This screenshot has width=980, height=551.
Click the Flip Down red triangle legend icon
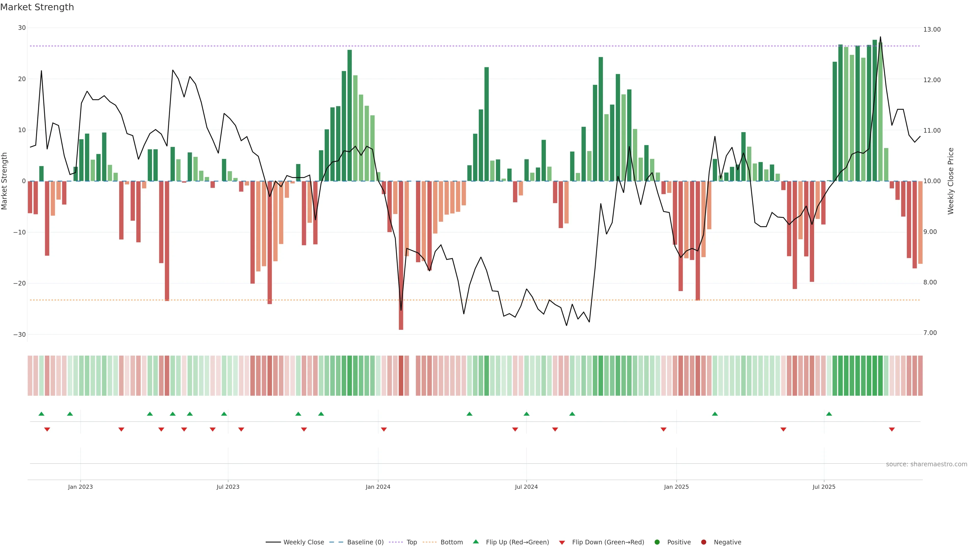[562, 543]
